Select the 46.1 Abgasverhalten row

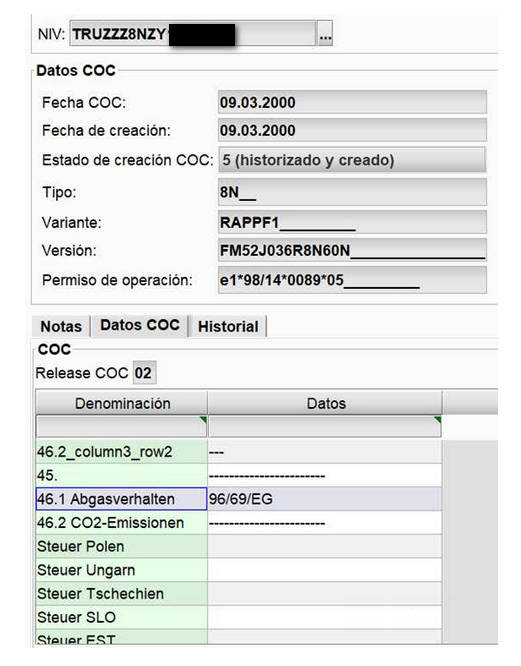tap(239, 499)
